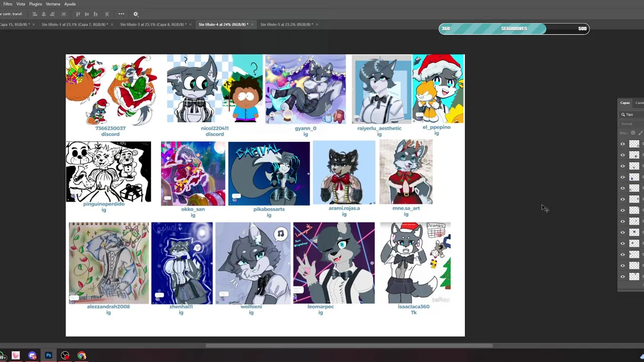Open the options bar gear settings

tap(135, 14)
